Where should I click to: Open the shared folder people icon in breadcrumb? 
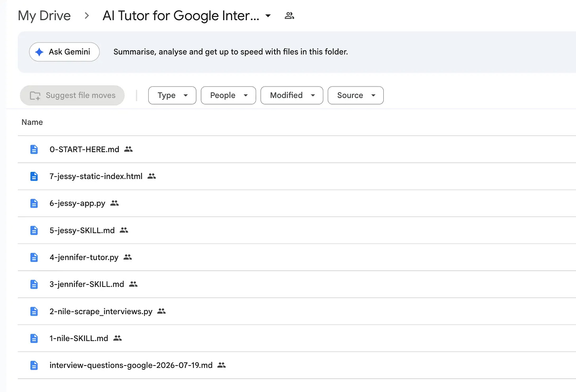290,16
